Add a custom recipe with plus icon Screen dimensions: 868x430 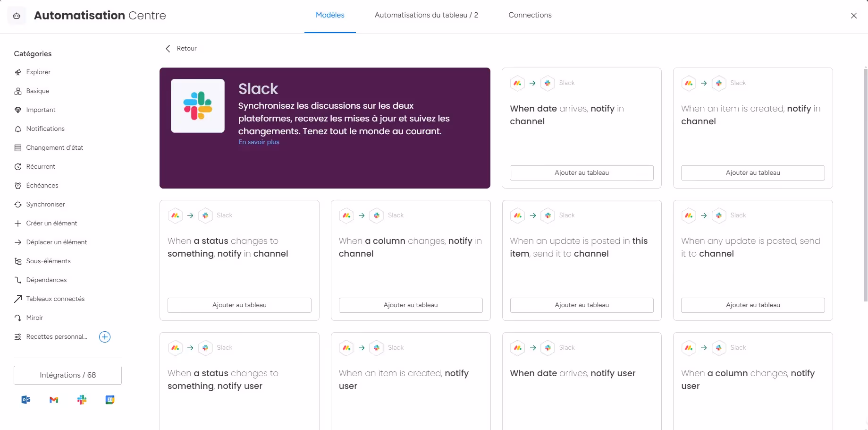click(x=105, y=337)
